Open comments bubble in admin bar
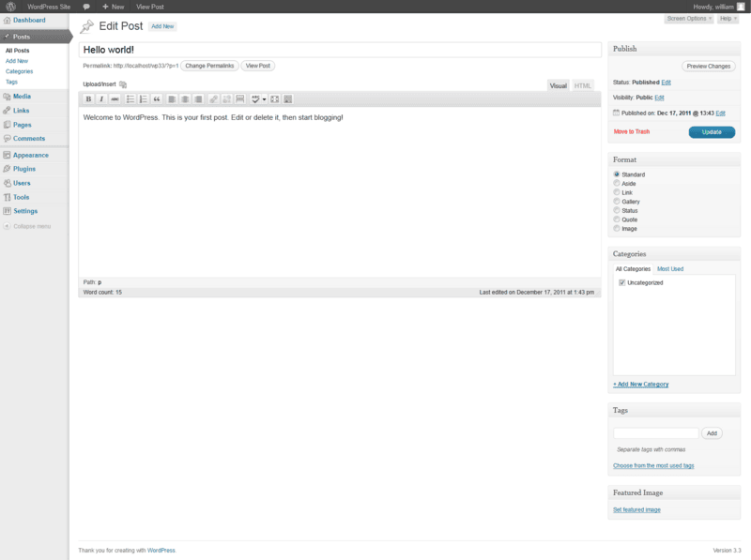The height and width of the screenshot is (560, 751). (86, 7)
